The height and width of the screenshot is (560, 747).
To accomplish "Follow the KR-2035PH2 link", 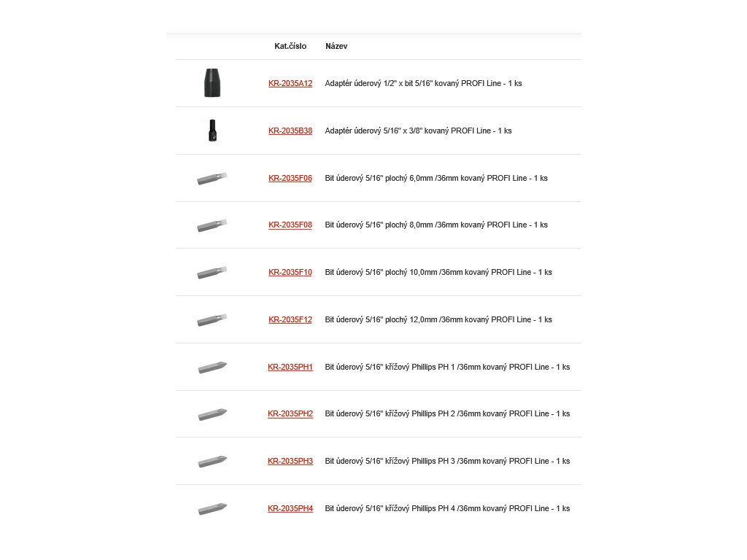I will click(x=290, y=414).
